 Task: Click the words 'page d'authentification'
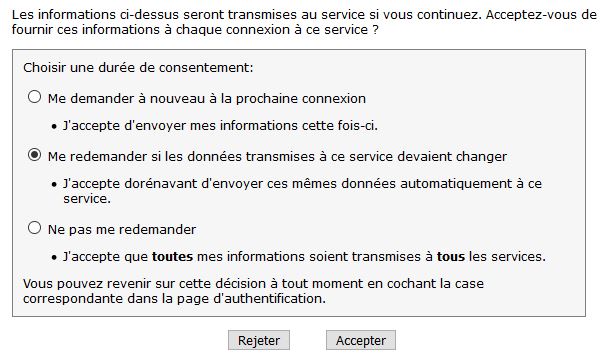pos(255,299)
